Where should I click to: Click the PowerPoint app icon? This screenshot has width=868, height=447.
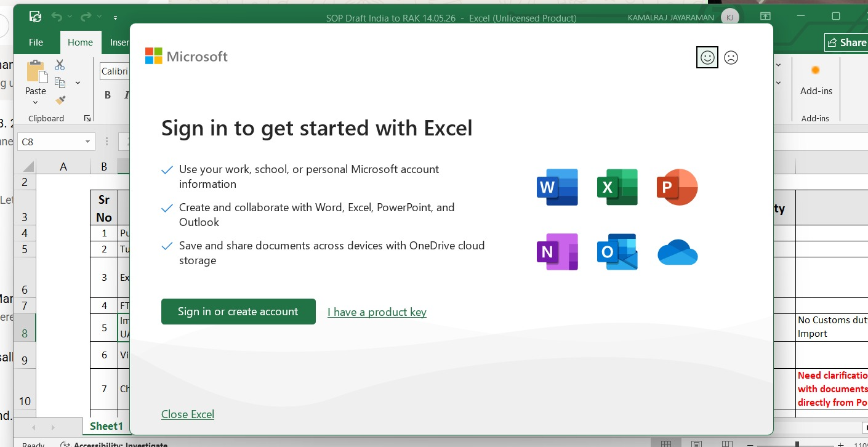(x=677, y=187)
